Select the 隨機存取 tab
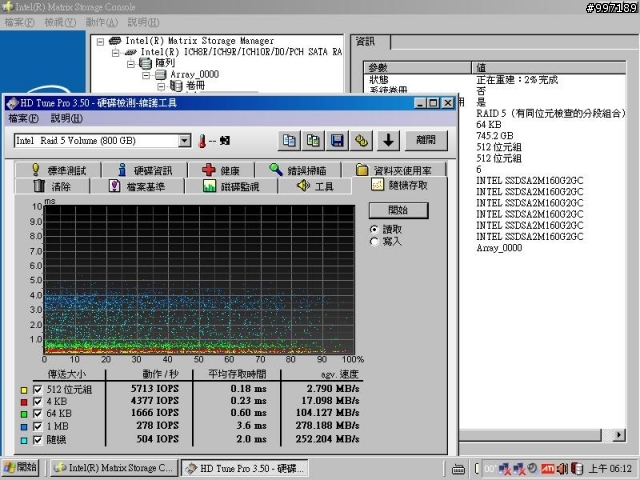 click(x=399, y=185)
